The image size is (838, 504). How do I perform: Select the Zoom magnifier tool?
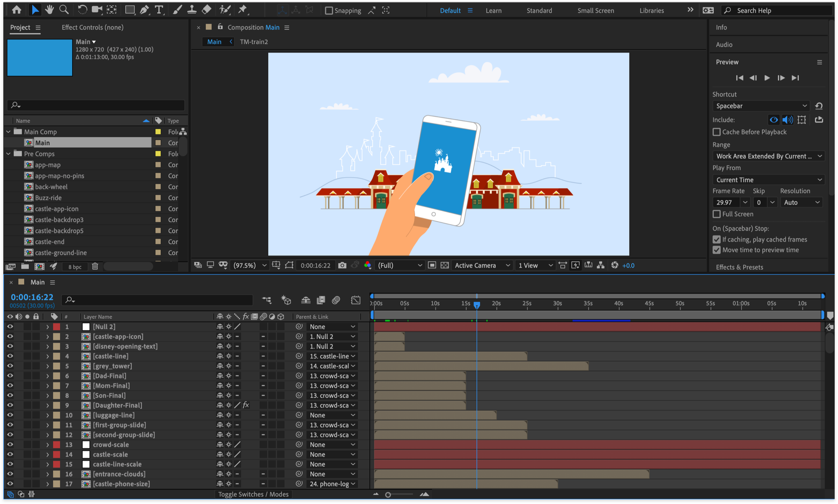click(x=64, y=10)
